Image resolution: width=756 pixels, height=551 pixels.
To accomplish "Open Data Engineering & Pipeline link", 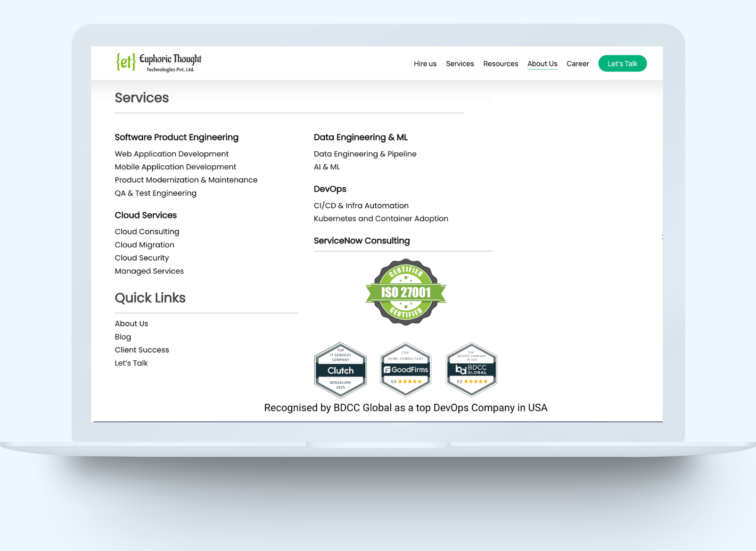I will click(x=365, y=154).
